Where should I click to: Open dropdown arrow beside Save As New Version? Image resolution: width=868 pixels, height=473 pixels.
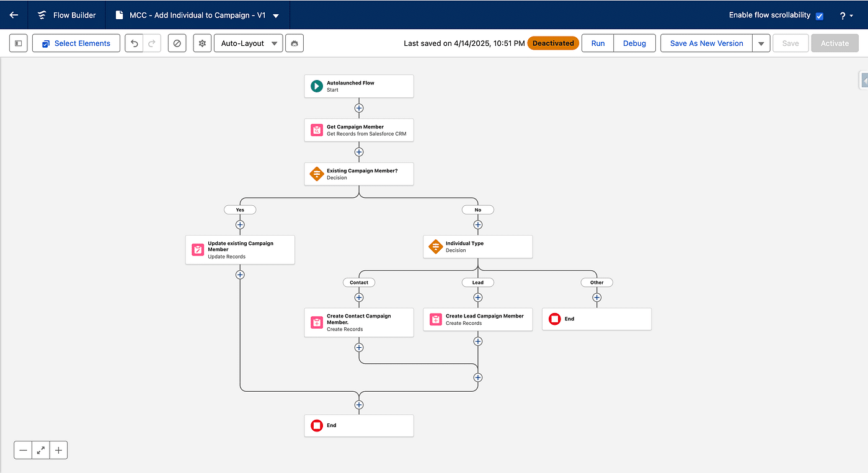click(761, 43)
